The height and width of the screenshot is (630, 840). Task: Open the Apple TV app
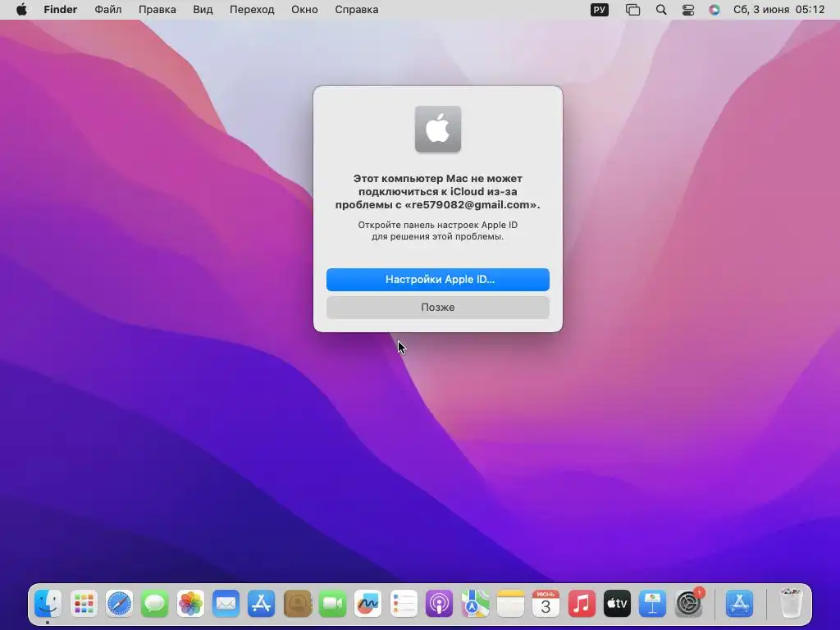click(x=617, y=604)
